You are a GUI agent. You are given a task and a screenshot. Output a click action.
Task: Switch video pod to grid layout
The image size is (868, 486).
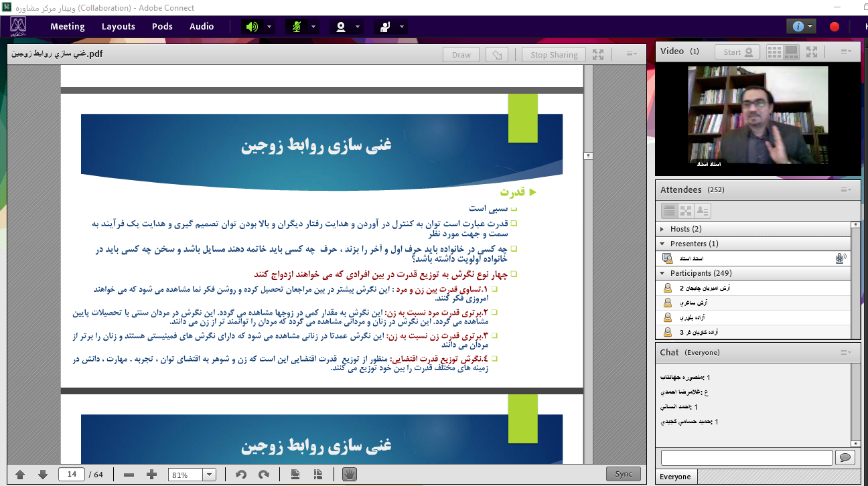[774, 52]
